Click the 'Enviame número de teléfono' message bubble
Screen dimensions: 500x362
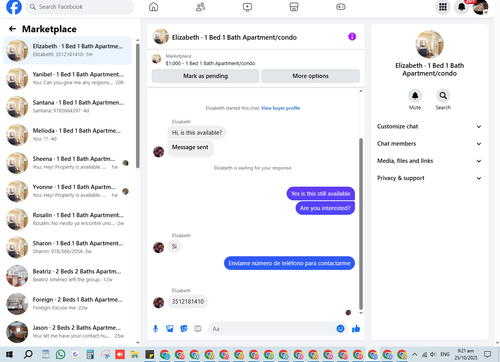tap(289, 263)
